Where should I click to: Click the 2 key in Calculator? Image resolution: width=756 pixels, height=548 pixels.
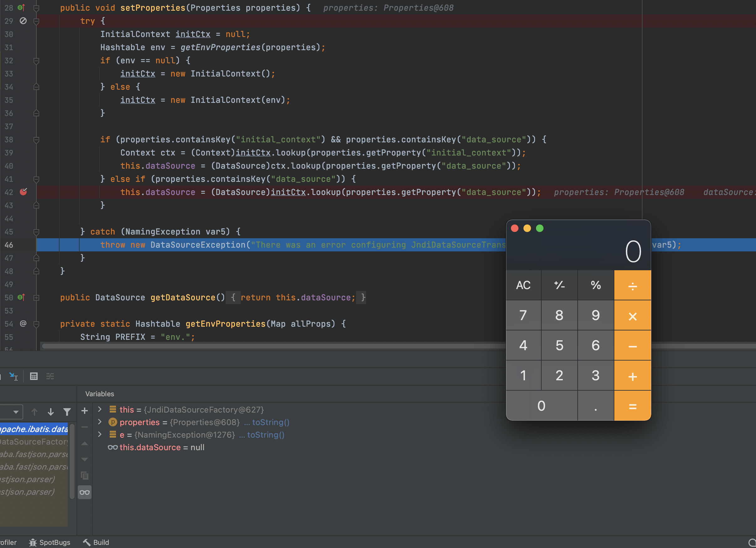pos(559,376)
